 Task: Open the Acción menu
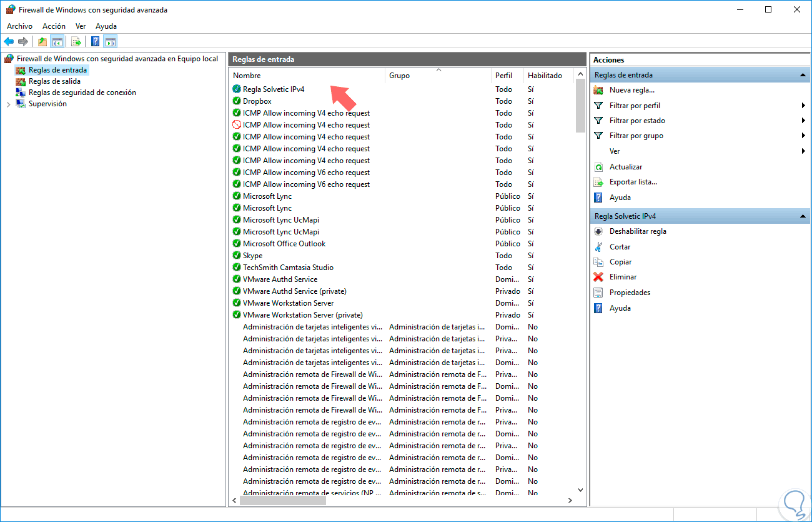(x=54, y=26)
